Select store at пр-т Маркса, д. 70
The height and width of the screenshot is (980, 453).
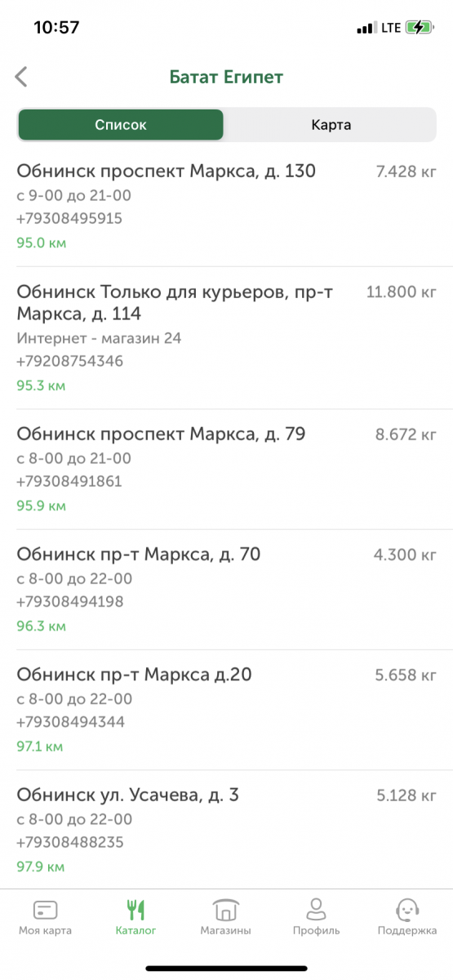pos(226,590)
